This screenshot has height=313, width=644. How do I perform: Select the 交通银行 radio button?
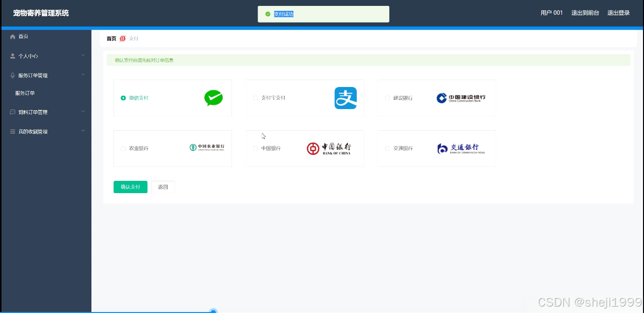[387, 148]
